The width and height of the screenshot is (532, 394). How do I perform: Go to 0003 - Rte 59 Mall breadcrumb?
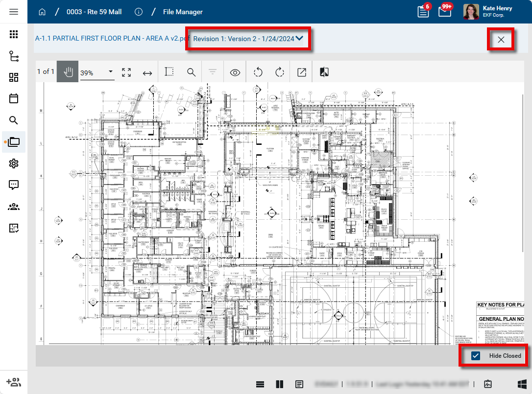[94, 12]
